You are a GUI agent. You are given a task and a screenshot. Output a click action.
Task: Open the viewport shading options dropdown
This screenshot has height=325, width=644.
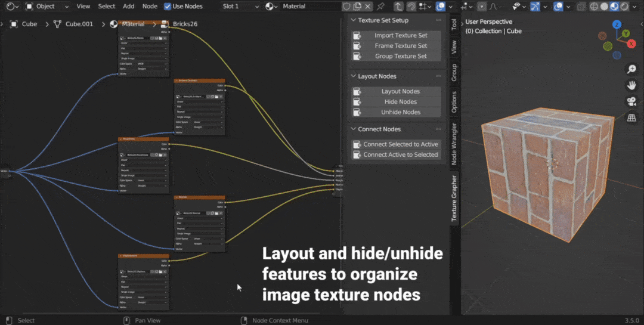635,6
